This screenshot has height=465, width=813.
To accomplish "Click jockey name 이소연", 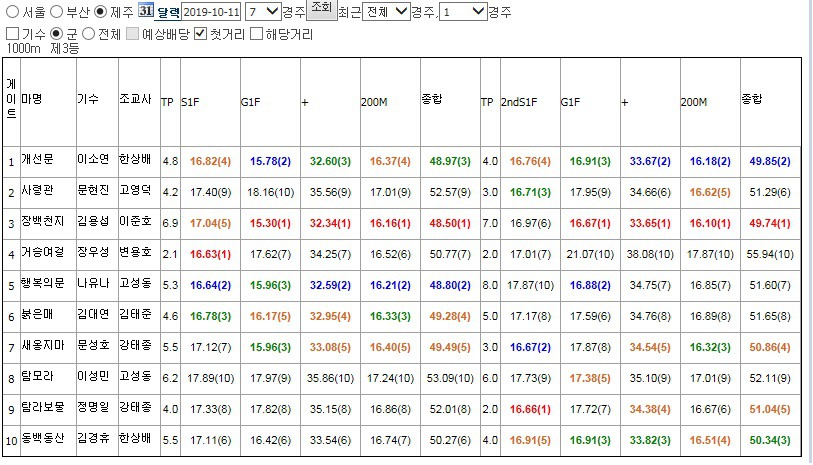I will click(93, 159).
